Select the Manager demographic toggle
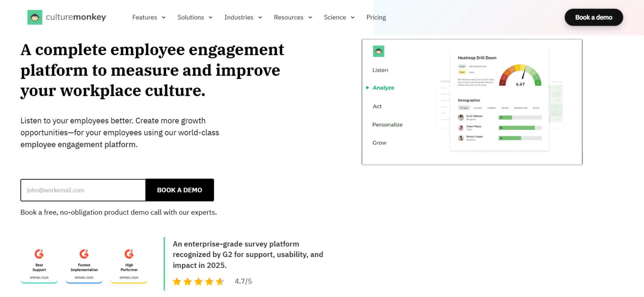The image size is (644, 297). click(464, 108)
